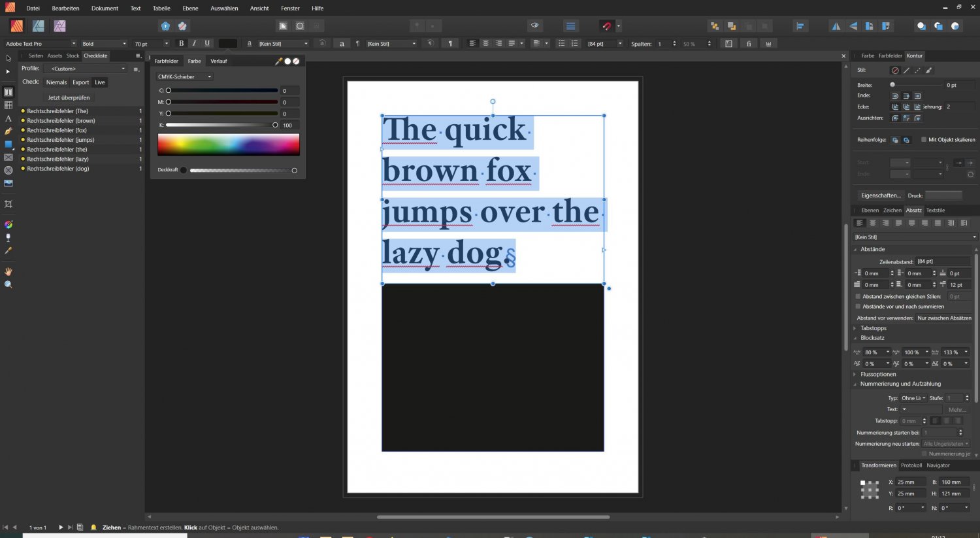Image resolution: width=980 pixels, height=538 pixels.
Task: Select the Frame Text tool
Action: coord(8,92)
